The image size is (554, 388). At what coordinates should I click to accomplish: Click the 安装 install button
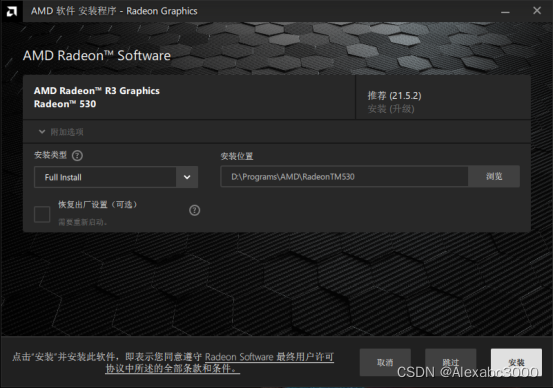pyautogui.click(x=516, y=363)
